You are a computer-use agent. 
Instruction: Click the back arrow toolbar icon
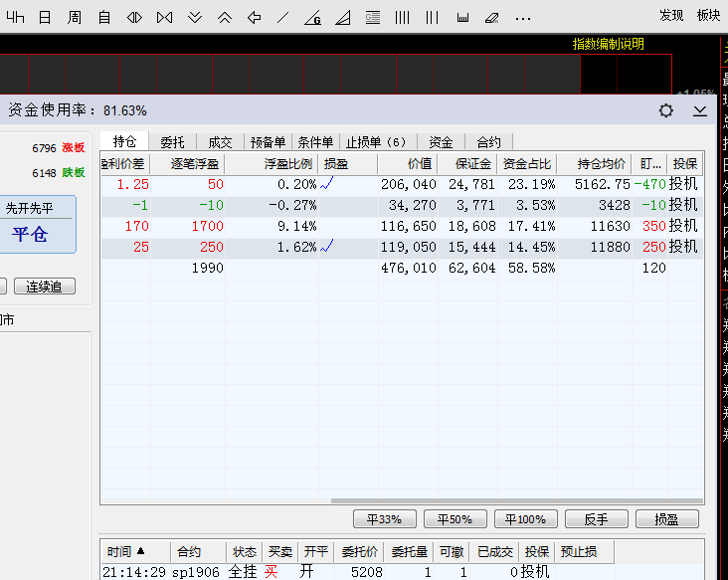tap(254, 17)
